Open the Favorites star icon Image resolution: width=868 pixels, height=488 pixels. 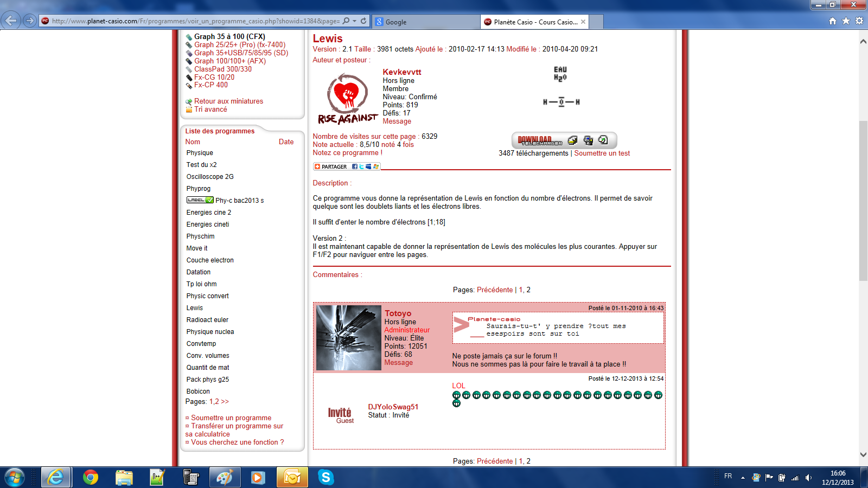click(x=846, y=21)
